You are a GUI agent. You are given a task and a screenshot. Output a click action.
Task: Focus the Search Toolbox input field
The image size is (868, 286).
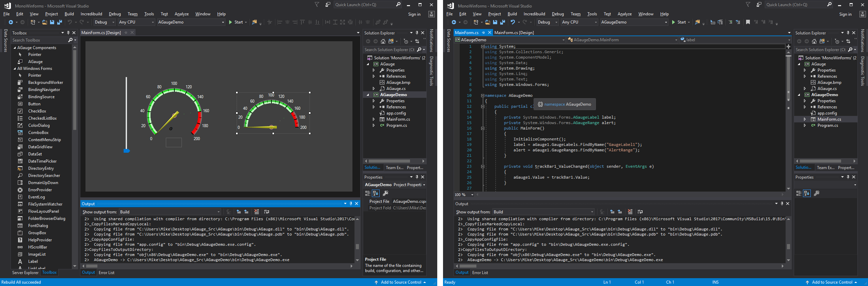click(39, 40)
